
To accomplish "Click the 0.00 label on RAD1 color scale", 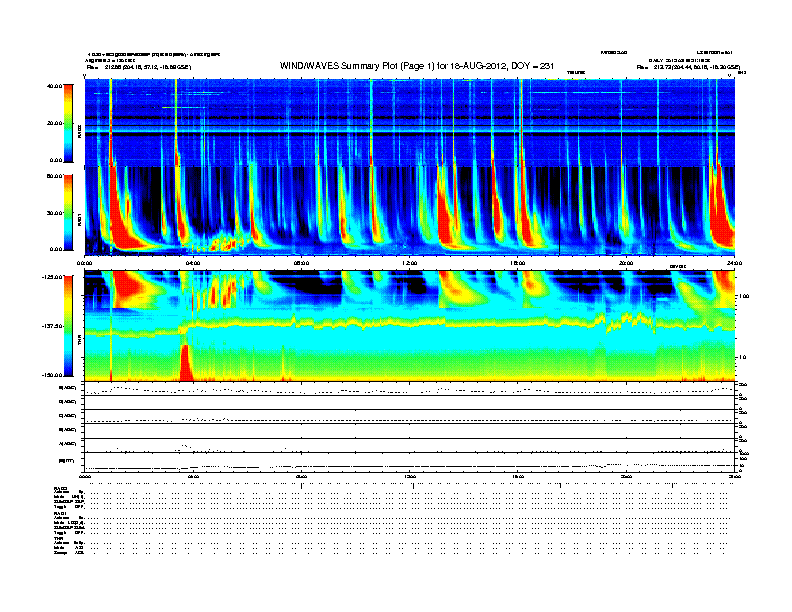I will (x=56, y=249).
